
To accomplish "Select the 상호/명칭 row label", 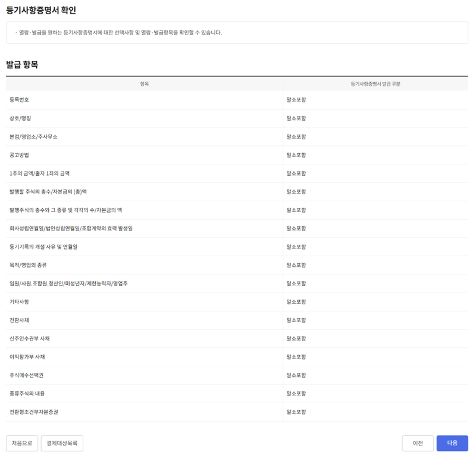I will click(20, 119).
